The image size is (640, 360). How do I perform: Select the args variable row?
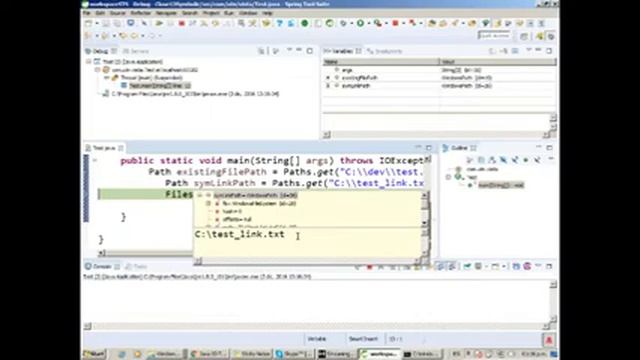coord(439,70)
